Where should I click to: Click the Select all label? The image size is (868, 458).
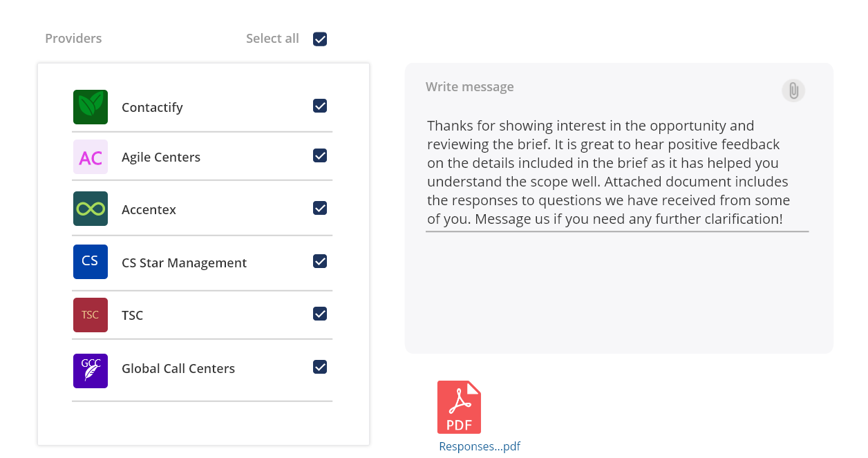(272, 38)
